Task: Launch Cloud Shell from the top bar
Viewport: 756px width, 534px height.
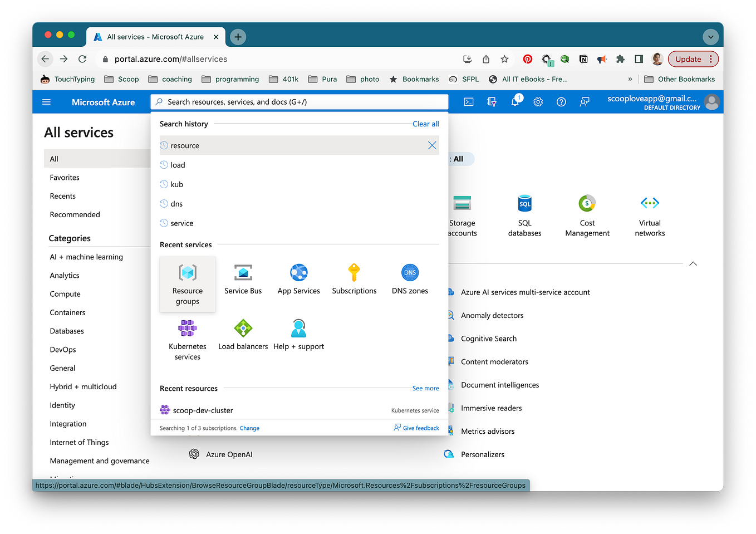Action: [x=468, y=102]
